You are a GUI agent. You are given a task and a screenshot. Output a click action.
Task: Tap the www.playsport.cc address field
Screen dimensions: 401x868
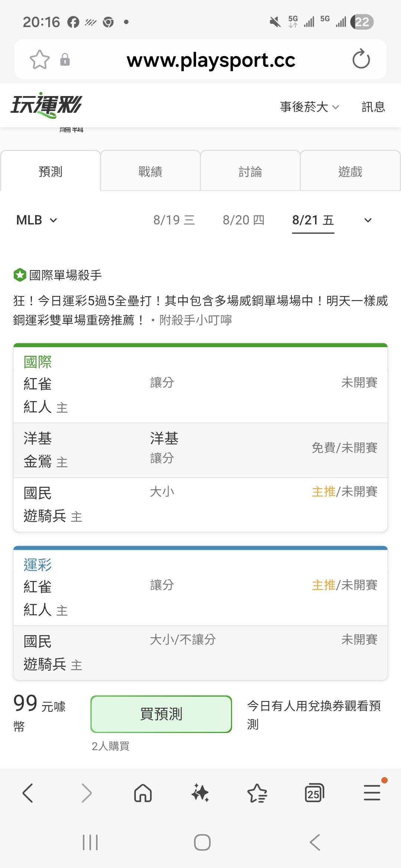[211, 60]
